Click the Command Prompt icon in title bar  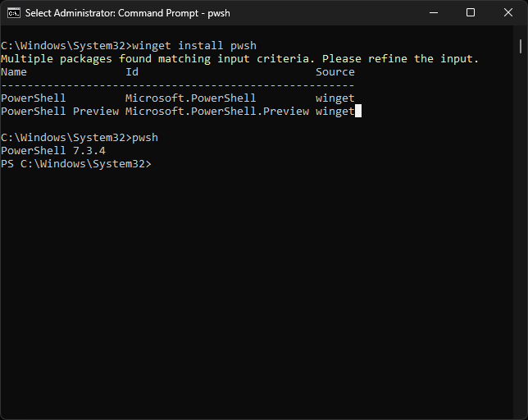(x=14, y=13)
